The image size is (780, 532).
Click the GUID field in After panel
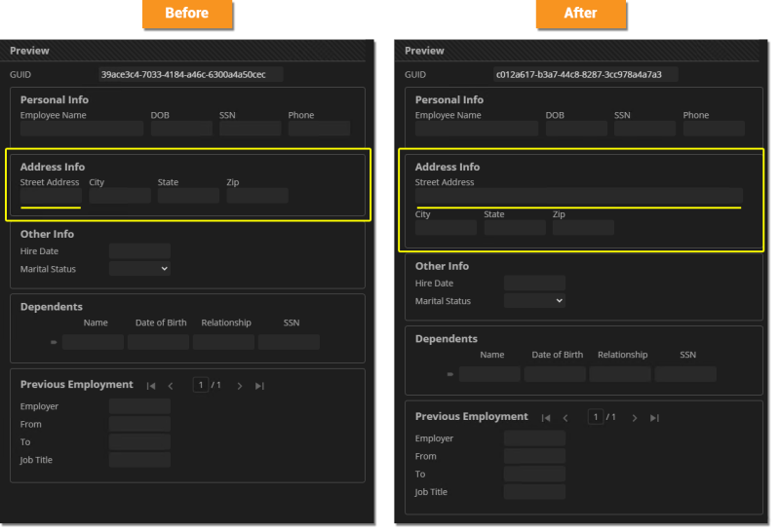[x=585, y=74]
